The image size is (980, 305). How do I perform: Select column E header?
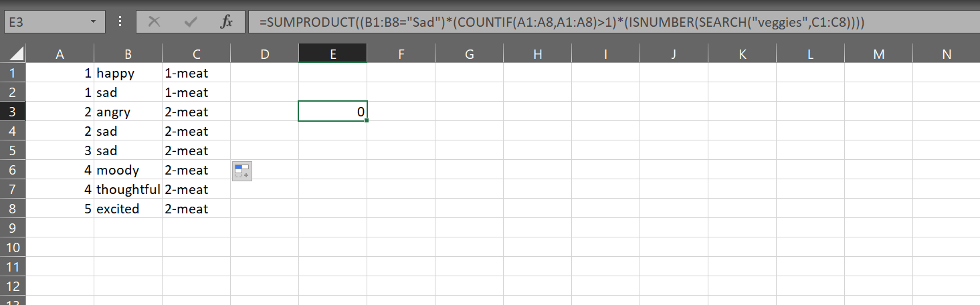click(332, 55)
